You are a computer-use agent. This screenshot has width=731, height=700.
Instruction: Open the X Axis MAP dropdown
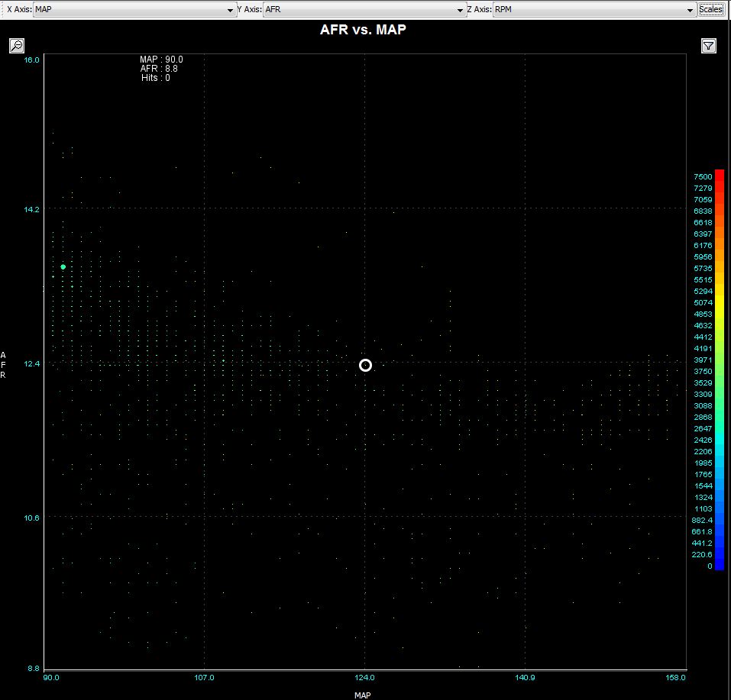coord(134,10)
